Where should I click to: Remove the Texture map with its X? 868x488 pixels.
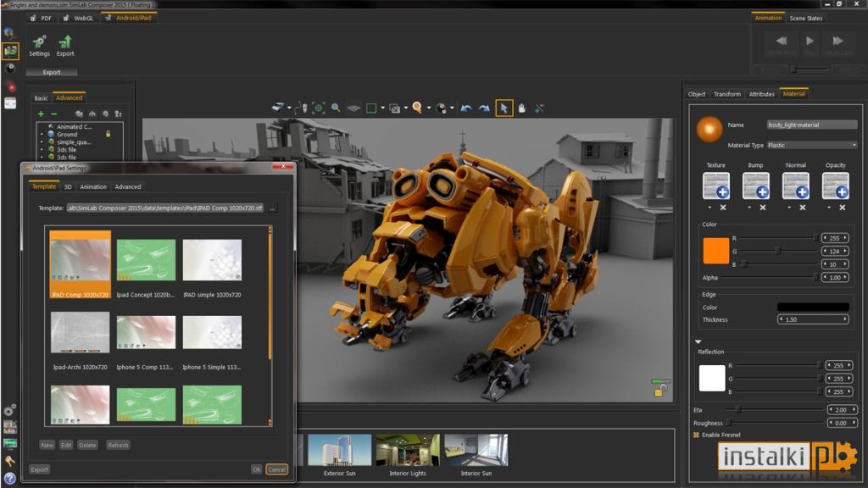tap(723, 208)
